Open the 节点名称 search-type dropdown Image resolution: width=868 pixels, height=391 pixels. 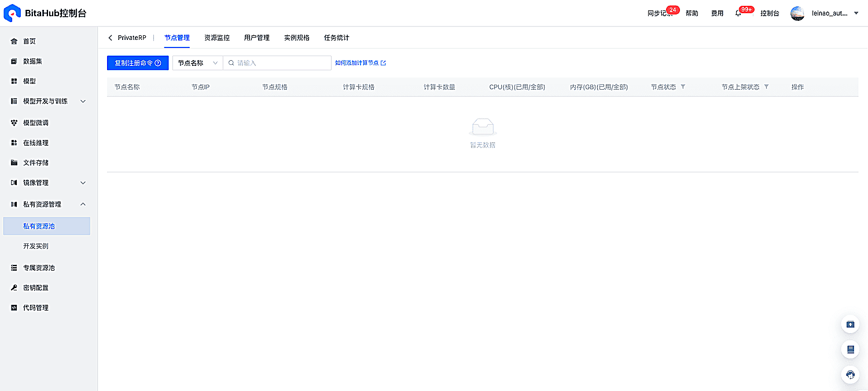[x=197, y=63]
